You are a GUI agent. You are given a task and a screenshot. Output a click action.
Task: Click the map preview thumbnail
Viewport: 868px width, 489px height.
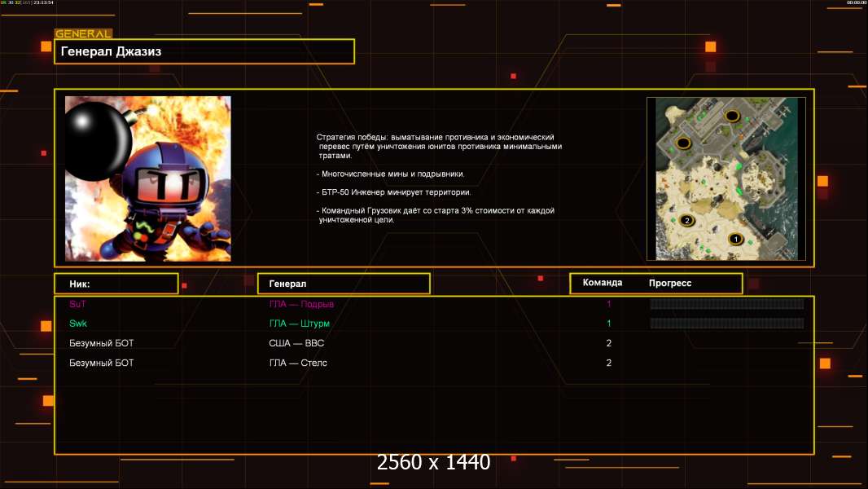pyautogui.click(x=726, y=178)
